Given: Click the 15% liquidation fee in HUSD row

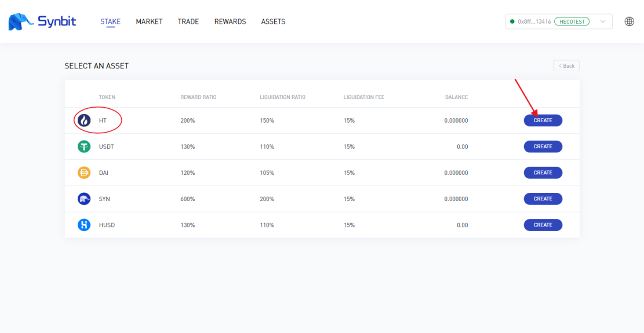Looking at the screenshot, I should pos(349,225).
